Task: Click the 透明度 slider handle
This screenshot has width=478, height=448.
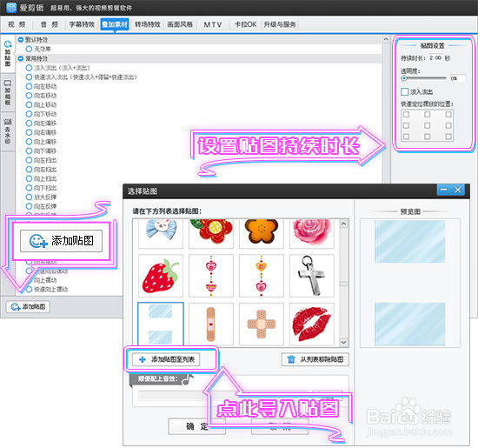Action: point(404,78)
